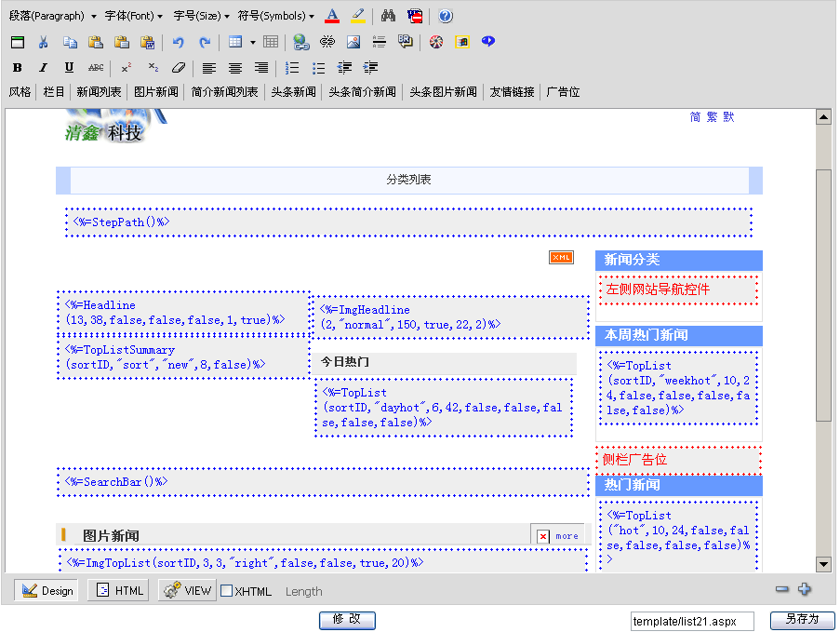Switch to HTML source tab
Viewport: 840px width, 632px height.
coord(118,591)
